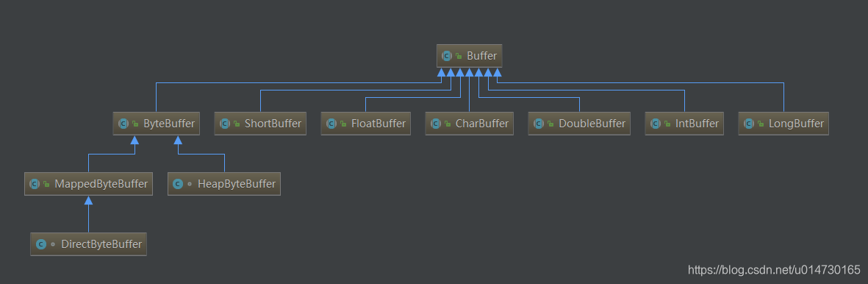Click the green public lock icon on MappedByteBuffer
The height and width of the screenshot is (284, 868).
[x=47, y=184]
